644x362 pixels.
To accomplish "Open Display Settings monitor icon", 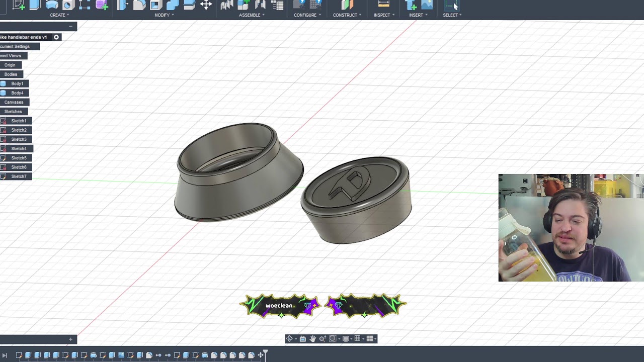I will (346, 339).
